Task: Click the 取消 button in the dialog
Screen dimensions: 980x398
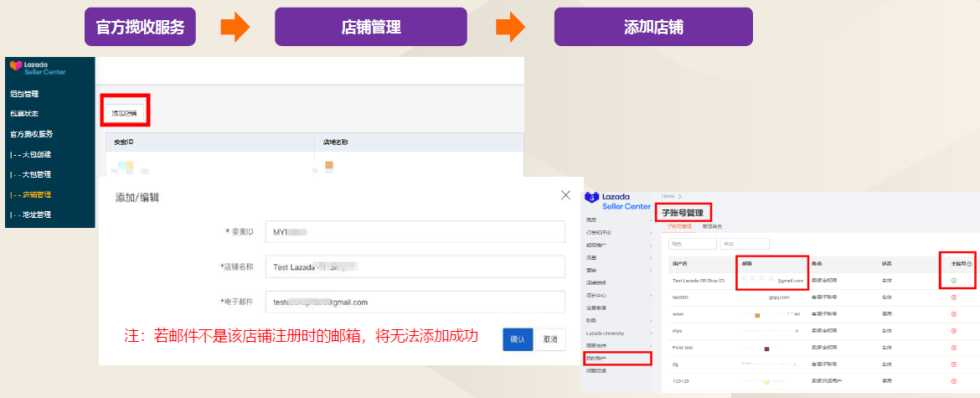Action: point(550,340)
